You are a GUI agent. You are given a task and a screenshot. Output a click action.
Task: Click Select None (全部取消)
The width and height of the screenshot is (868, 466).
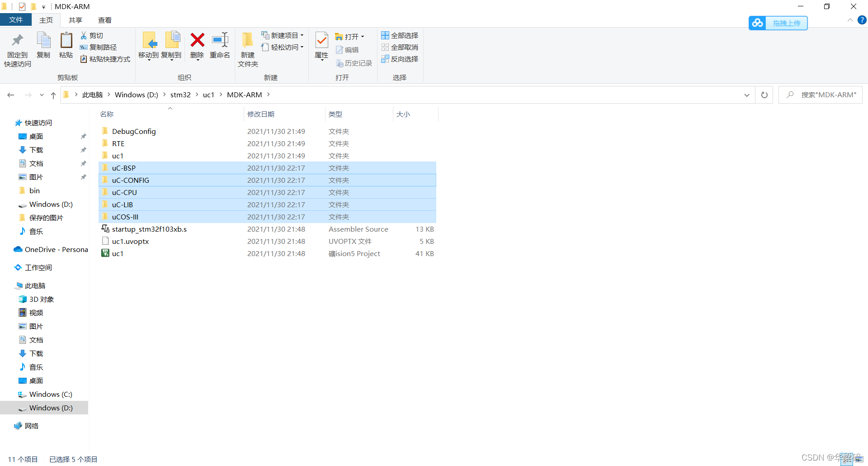tap(400, 47)
